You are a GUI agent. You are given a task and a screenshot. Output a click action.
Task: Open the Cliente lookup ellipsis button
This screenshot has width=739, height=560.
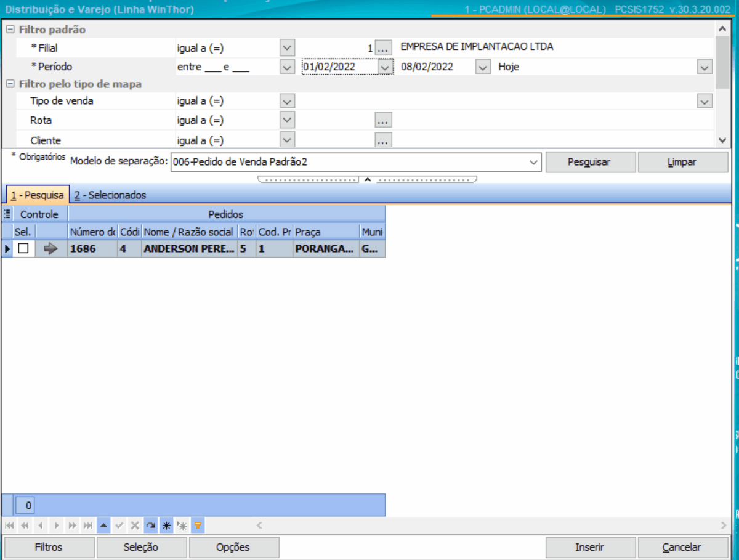click(383, 140)
